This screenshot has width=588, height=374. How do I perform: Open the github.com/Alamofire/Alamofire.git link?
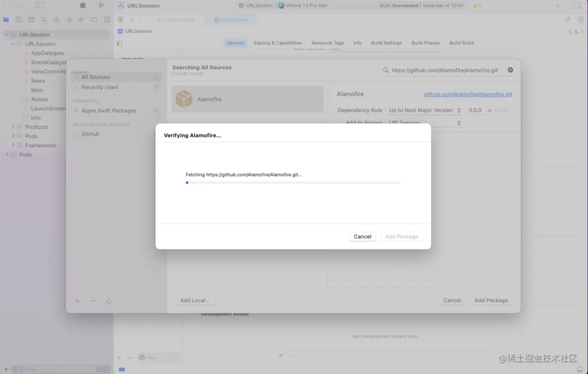coord(468,94)
